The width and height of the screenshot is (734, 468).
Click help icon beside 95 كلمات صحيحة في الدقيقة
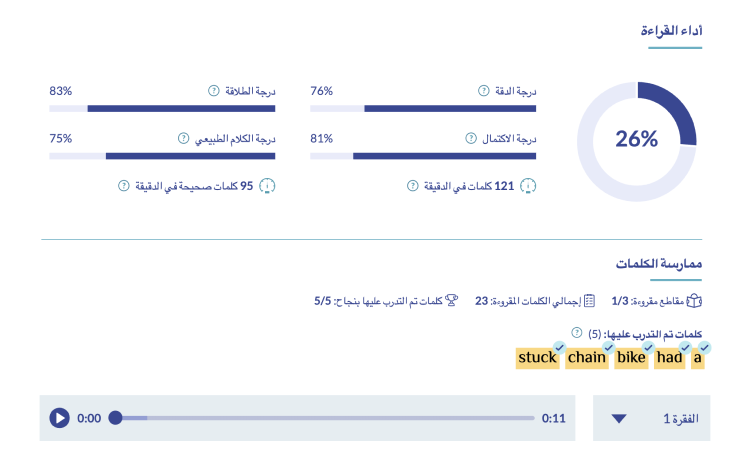pos(124,186)
